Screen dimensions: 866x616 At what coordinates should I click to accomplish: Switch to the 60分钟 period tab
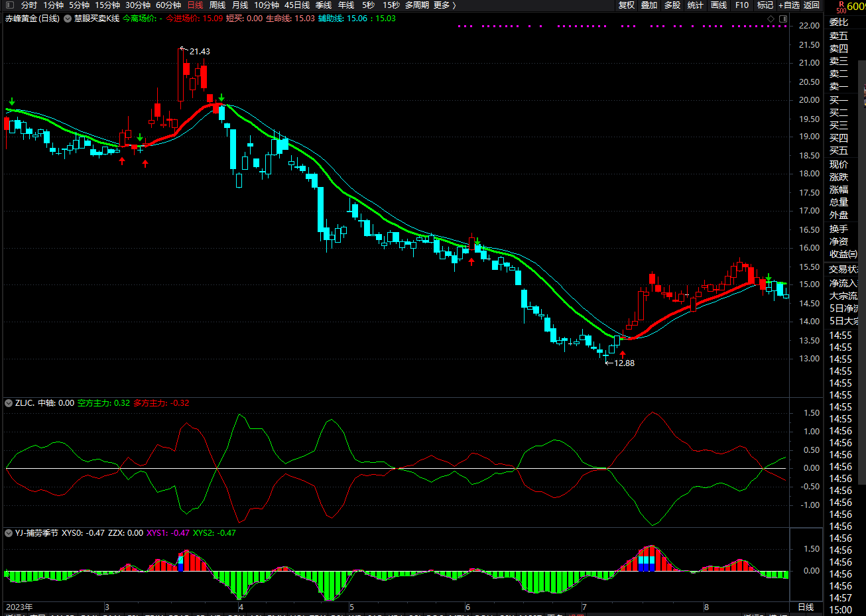pos(168,5)
